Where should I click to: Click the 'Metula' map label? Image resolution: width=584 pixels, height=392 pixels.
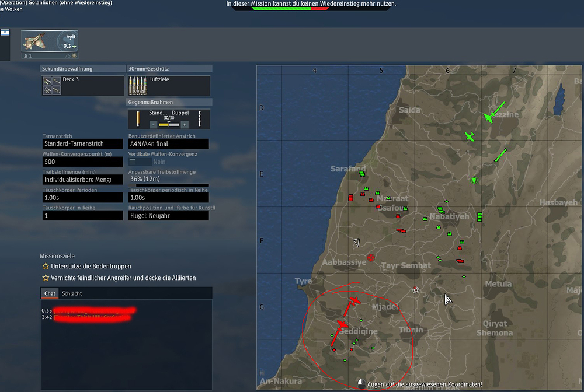[x=498, y=283]
